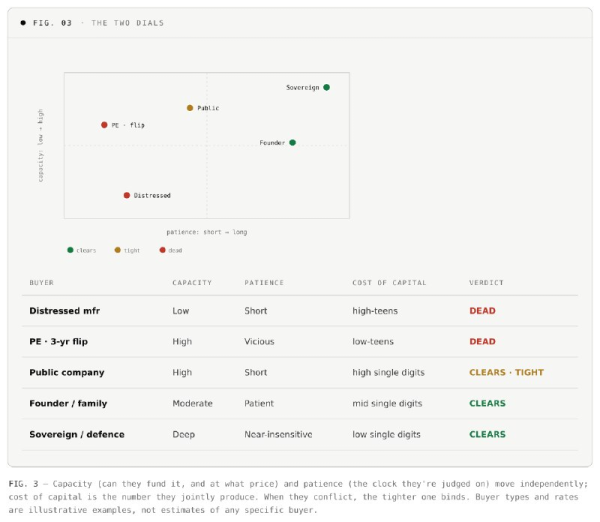Click the green Founder data point

click(x=292, y=143)
